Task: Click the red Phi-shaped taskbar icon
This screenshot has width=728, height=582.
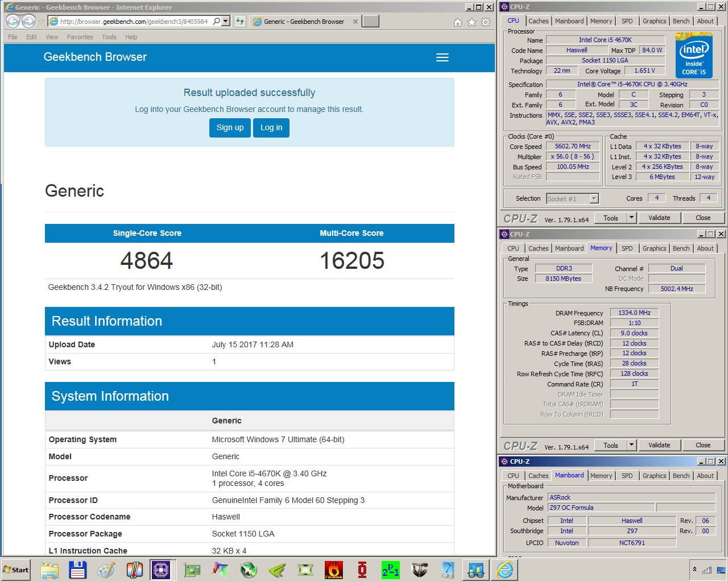Action: 362,570
